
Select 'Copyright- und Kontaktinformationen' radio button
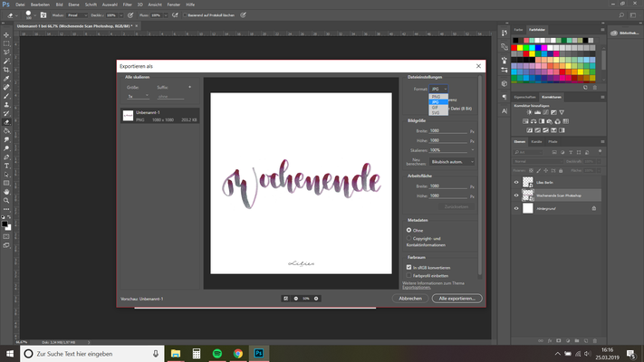point(409,238)
